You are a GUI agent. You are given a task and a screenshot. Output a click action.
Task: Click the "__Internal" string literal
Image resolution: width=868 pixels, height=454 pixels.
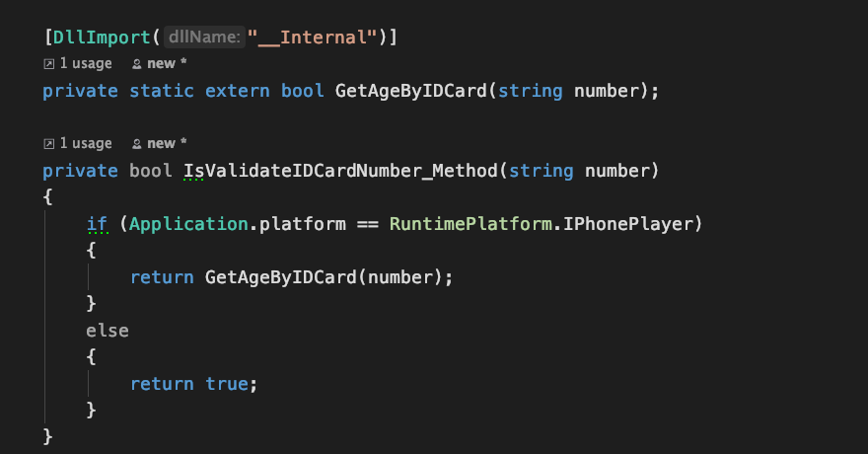[x=313, y=38]
